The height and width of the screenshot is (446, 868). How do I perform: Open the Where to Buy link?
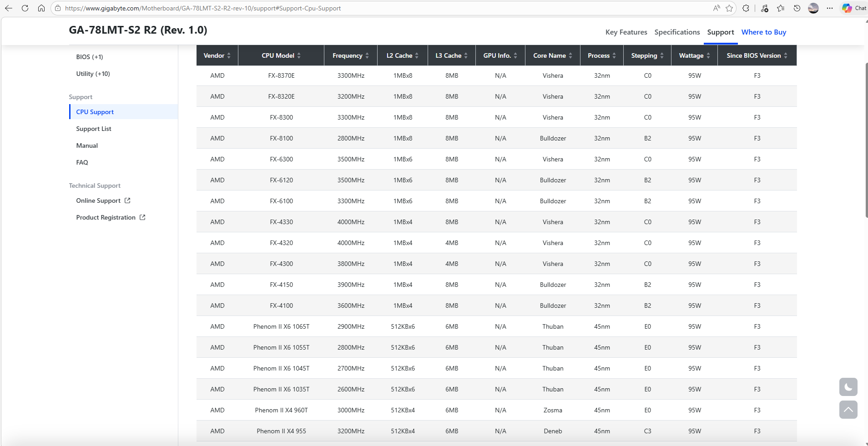[x=764, y=32]
